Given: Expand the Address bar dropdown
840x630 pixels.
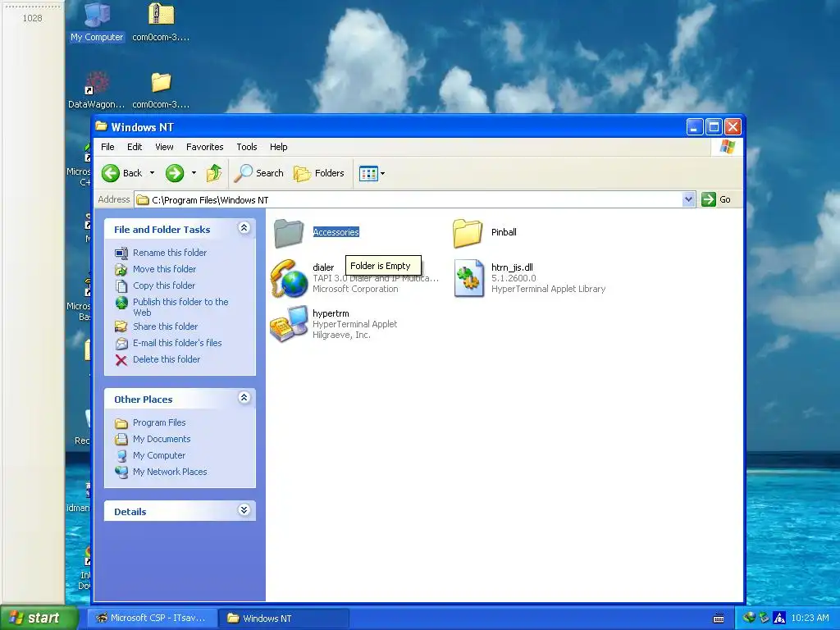Looking at the screenshot, I should [x=688, y=200].
